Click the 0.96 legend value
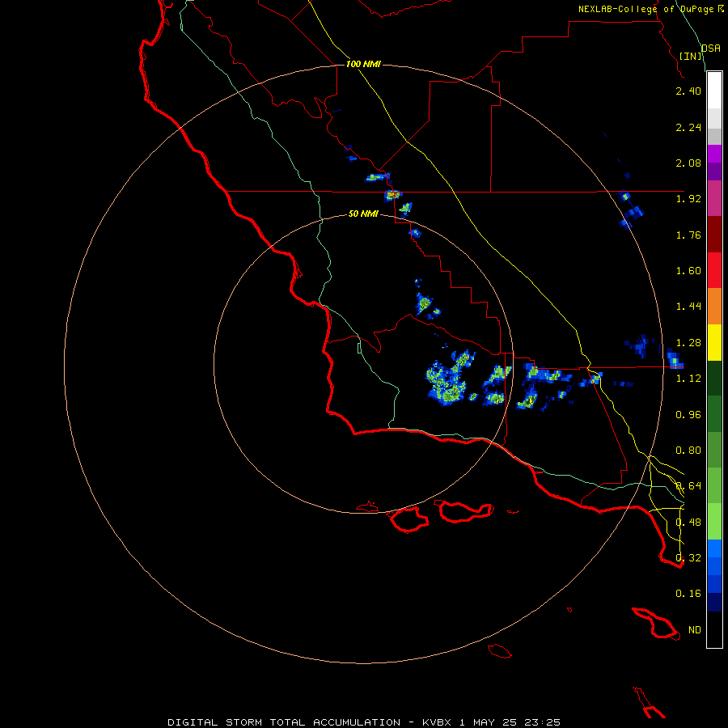The height and width of the screenshot is (728, 728). point(688,415)
